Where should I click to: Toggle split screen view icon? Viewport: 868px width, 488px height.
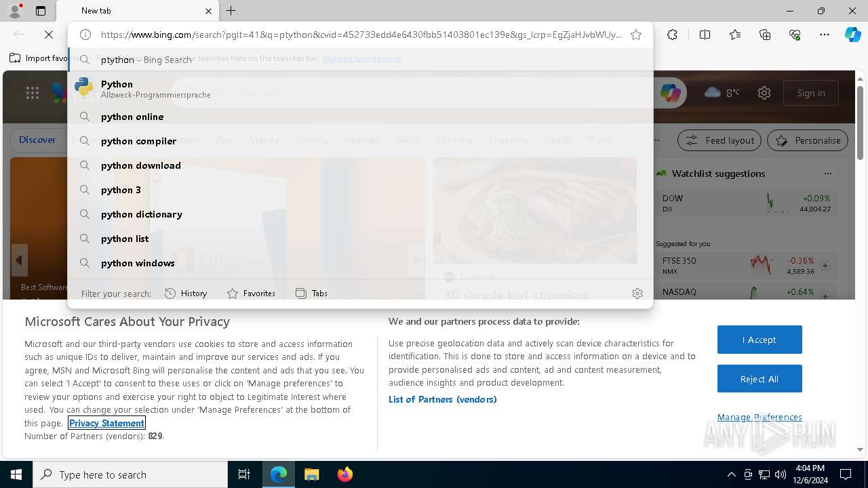(x=705, y=35)
